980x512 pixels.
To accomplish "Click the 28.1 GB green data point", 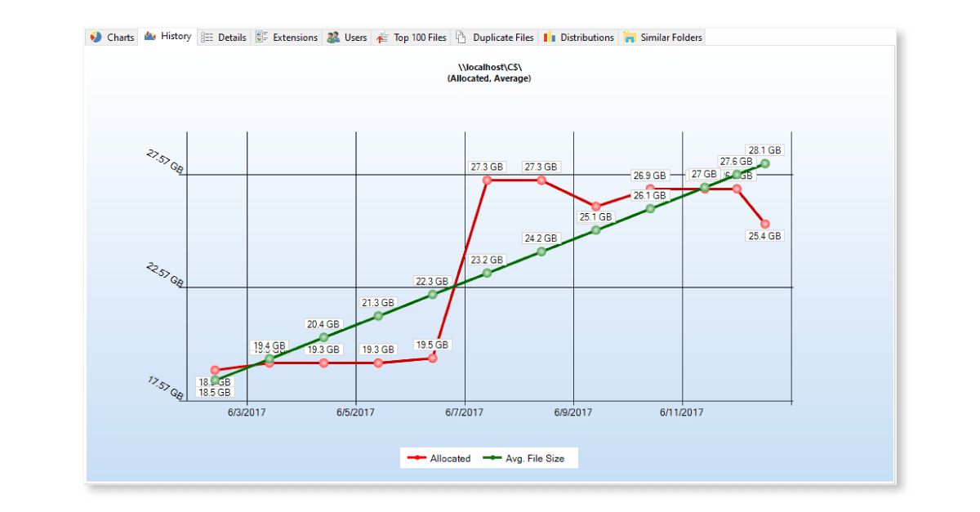I will click(x=765, y=163).
